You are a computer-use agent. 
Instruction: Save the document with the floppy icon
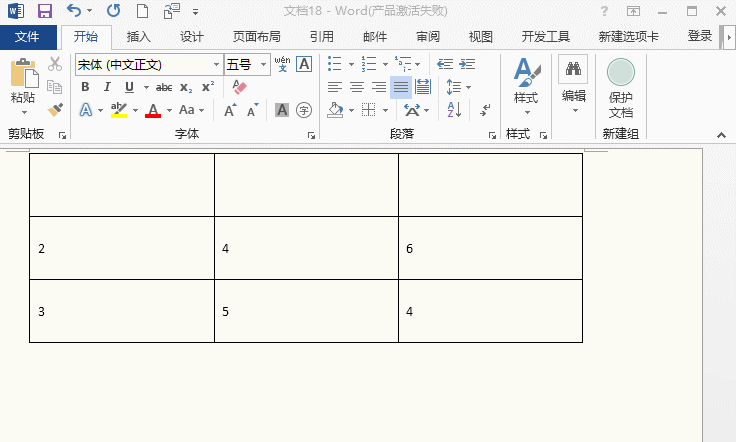click(x=45, y=10)
